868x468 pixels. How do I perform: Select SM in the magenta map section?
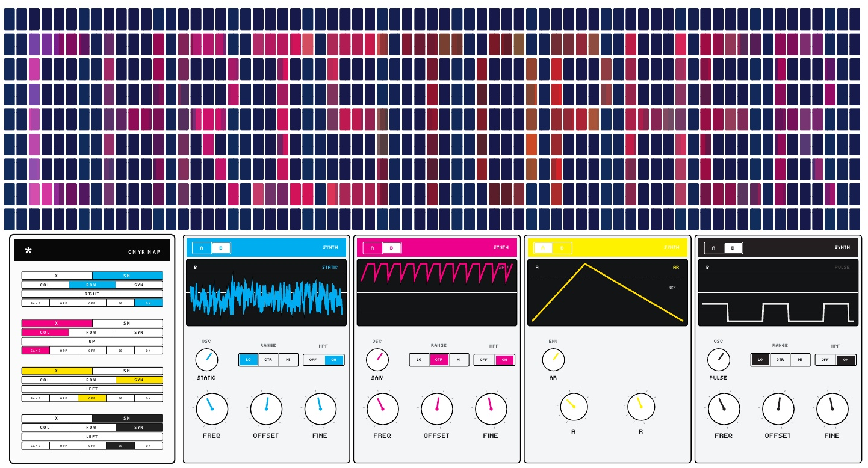pyautogui.click(x=128, y=323)
